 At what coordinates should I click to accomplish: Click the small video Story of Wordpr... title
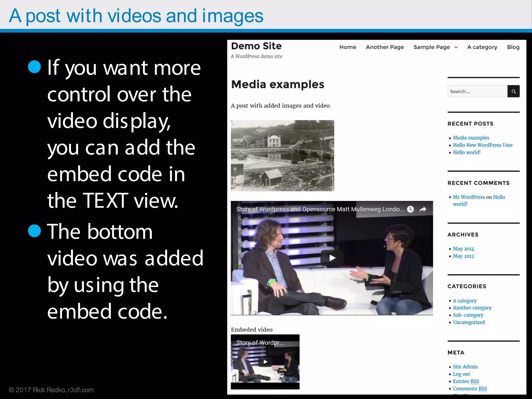[x=260, y=343]
